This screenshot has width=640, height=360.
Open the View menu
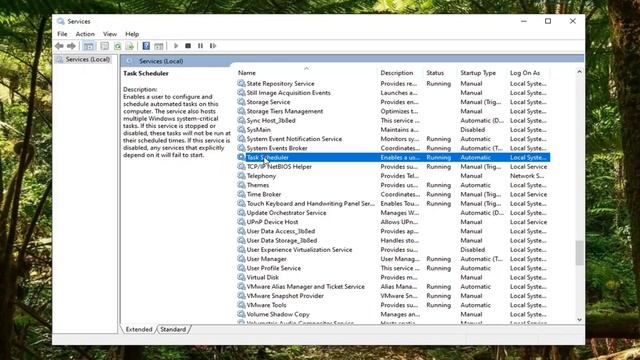coord(110,34)
